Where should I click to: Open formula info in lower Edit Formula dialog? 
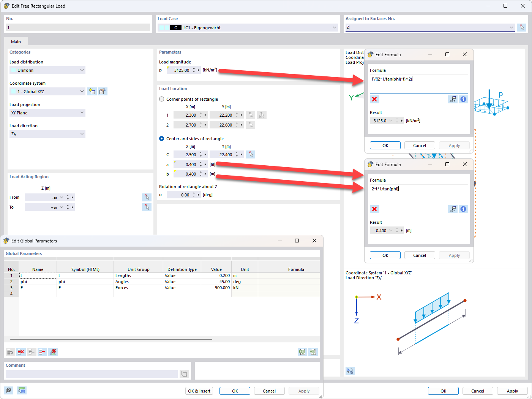pyautogui.click(x=463, y=209)
